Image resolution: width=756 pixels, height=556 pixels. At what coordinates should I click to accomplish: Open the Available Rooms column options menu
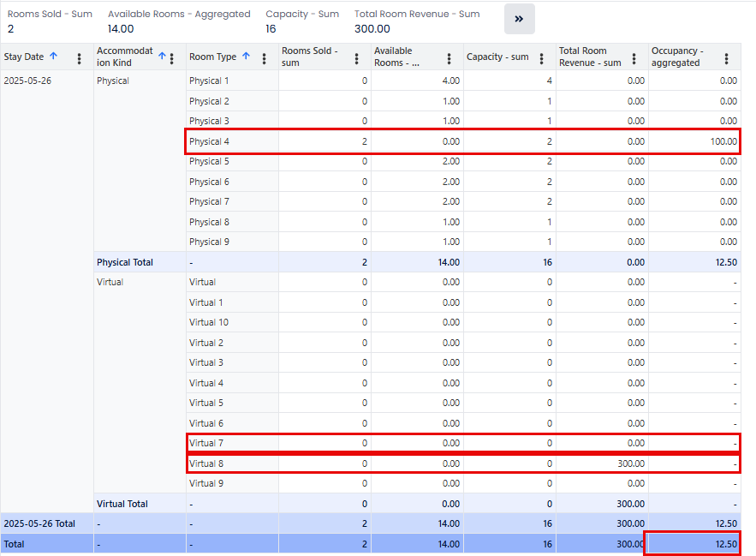[x=449, y=58]
